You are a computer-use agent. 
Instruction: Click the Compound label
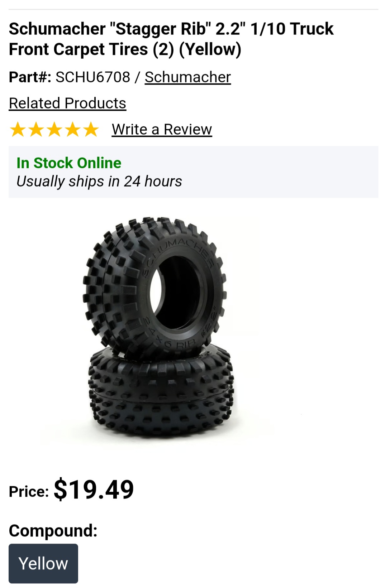[53, 530]
